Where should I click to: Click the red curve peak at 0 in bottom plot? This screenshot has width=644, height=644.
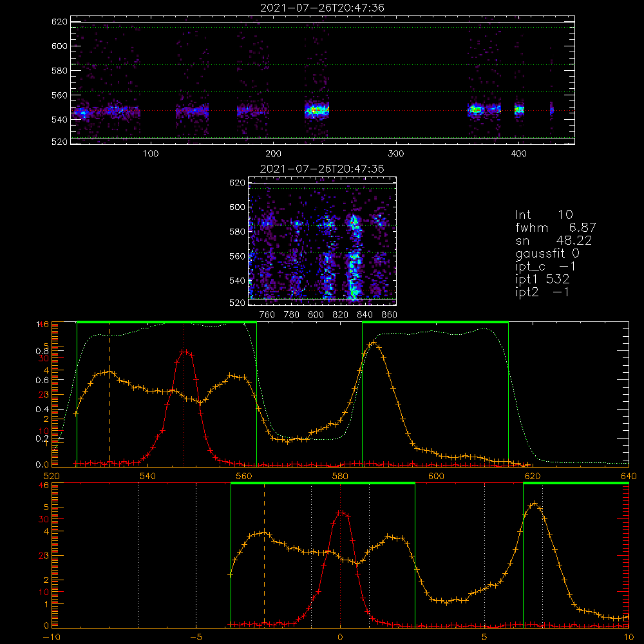[341, 513]
